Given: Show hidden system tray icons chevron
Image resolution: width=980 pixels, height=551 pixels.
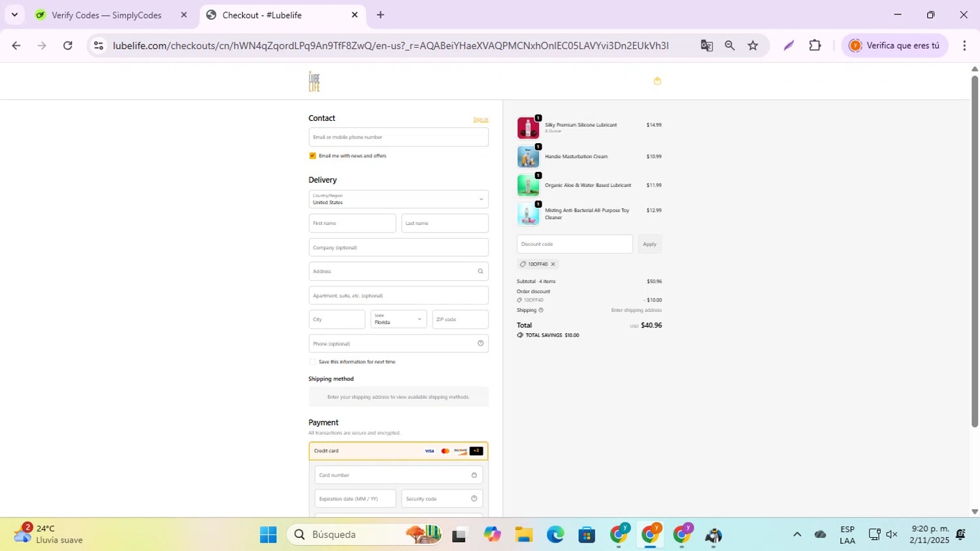Looking at the screenshot, I should click(797, 535).
